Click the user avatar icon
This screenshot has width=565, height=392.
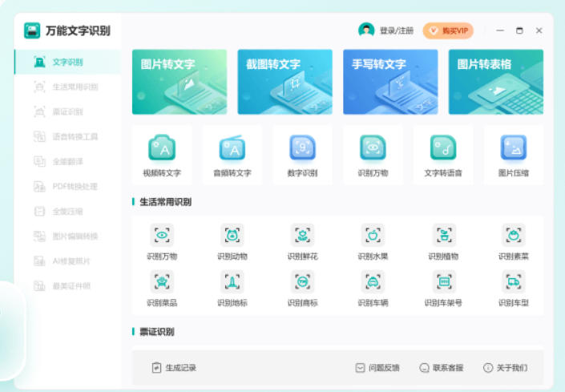366,30
